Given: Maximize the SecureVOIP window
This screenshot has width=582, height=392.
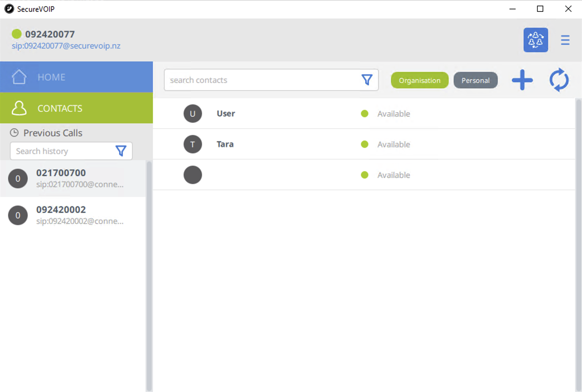Looking at the screenshot, I should tap(540, 9).
